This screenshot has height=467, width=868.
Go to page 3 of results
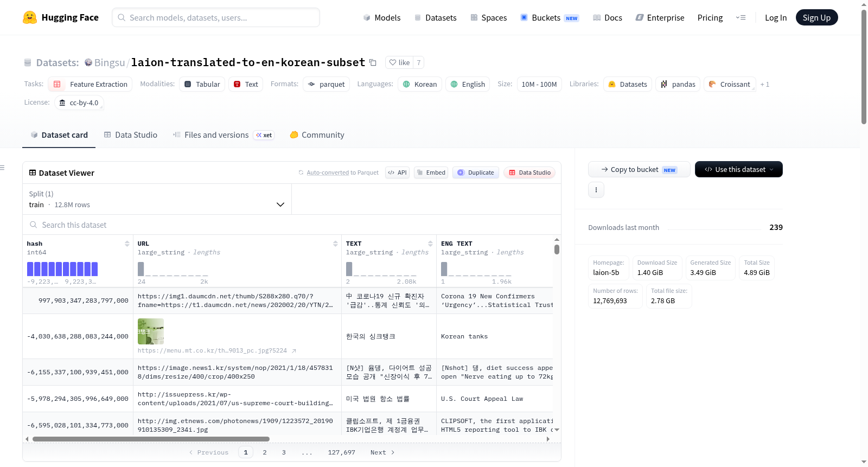(284, 452)
